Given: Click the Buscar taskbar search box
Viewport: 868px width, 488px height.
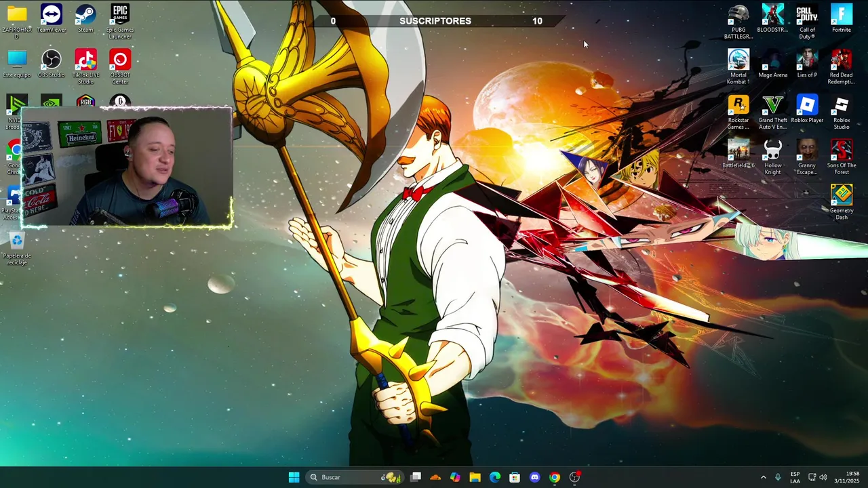Looking at the screenshot, I should pyautogui.click(x=353, y=477).
